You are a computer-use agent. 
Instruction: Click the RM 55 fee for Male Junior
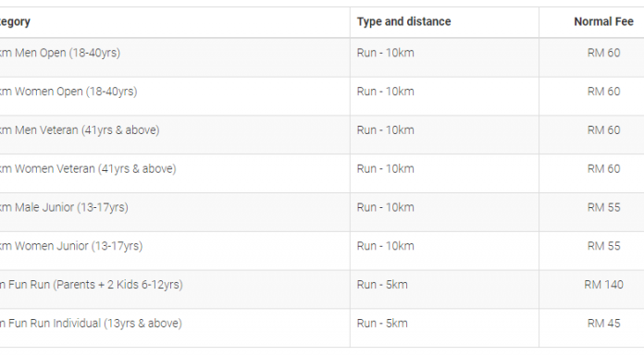pos(603,207)
